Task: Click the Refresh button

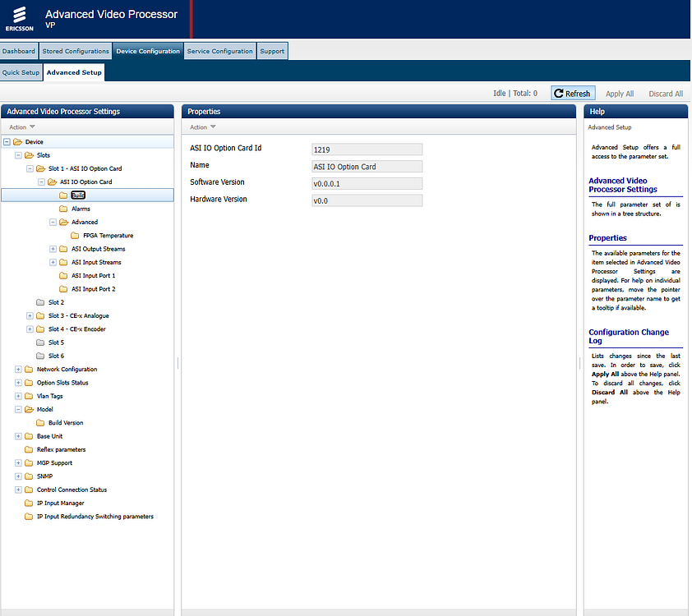Action: [x=573, y=94]
